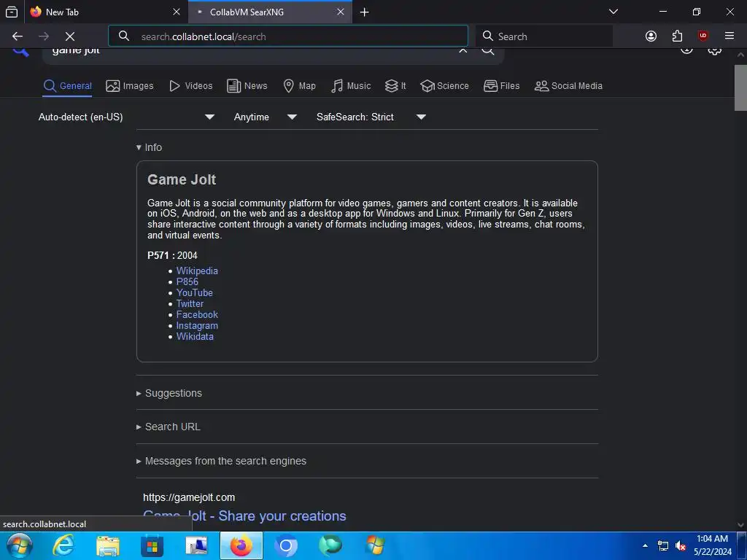Show hidden system tray icons
747x560 pixels.
(645, 545)
